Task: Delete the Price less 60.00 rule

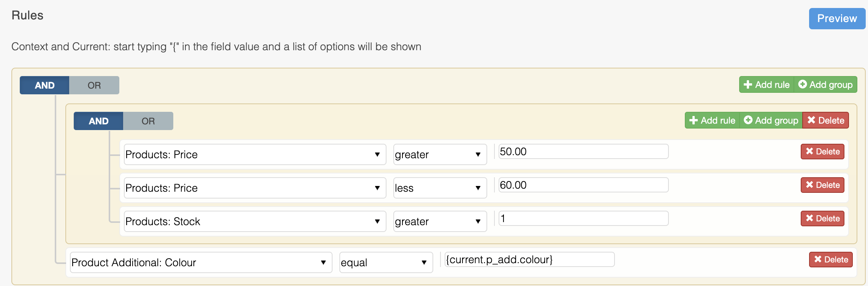Action: [822, 185]
